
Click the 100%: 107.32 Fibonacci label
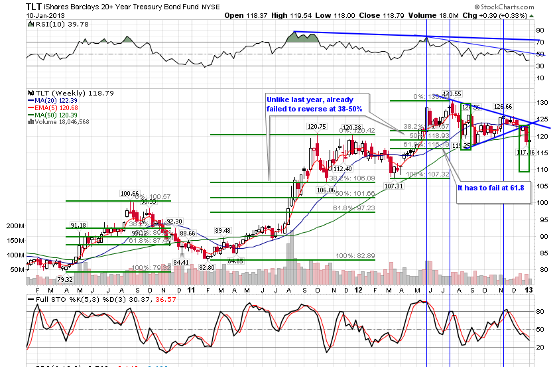pyautogui.click(x=428, y=174)
